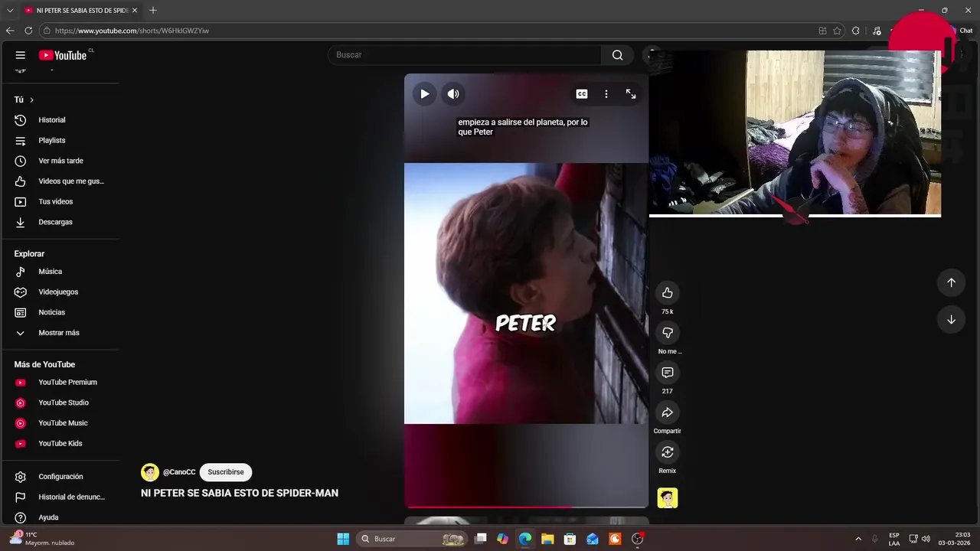This screenshot has height=551, width=980.
Task: Open Configuración settings
Action: tap(61, 477)
